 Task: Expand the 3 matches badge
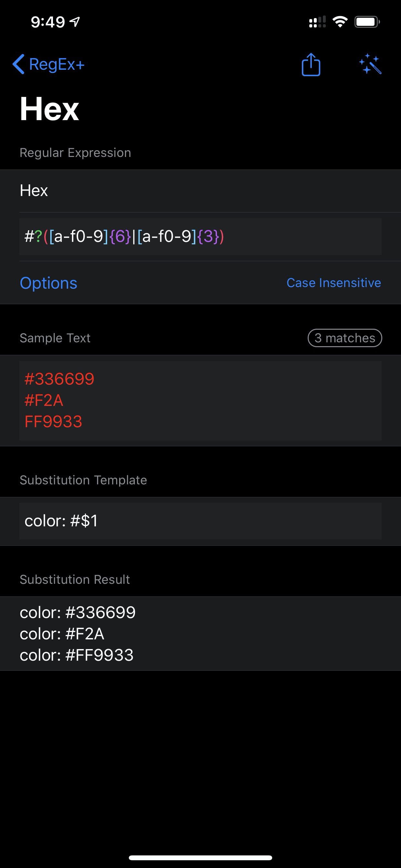(x=345, y=338)
